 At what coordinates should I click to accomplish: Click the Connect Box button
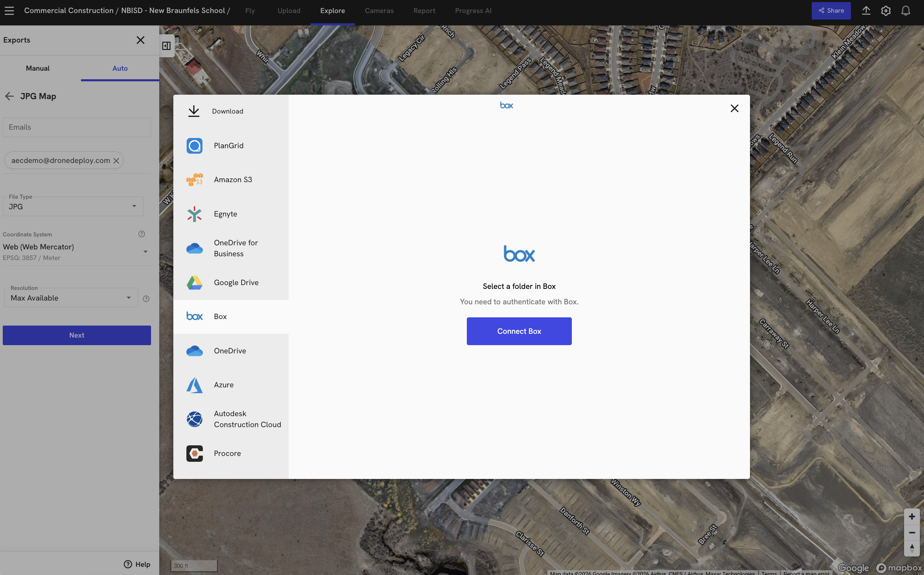[519, 331]
